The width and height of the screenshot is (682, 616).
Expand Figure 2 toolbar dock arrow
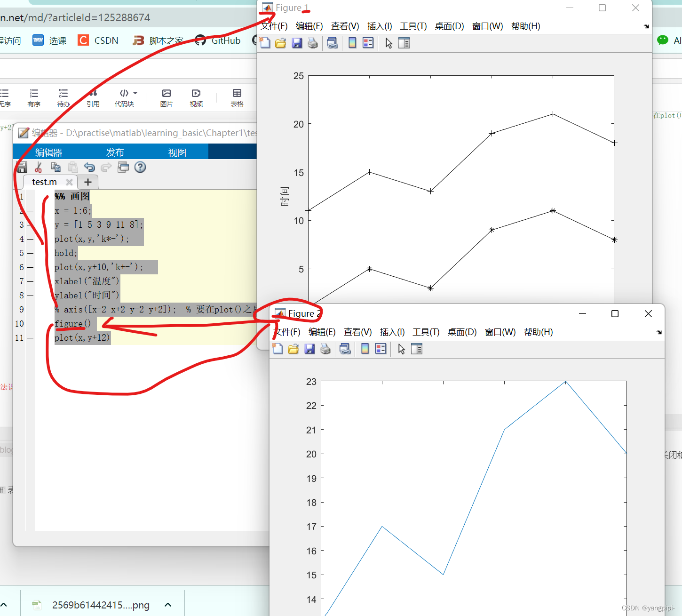(x=659, y=332)
